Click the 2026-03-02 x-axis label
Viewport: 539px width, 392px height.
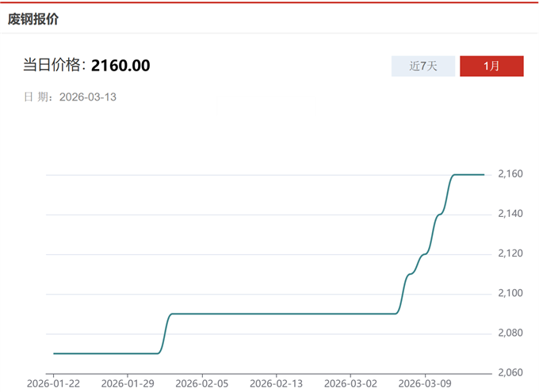pyautogui.click(x=351, y=383)
